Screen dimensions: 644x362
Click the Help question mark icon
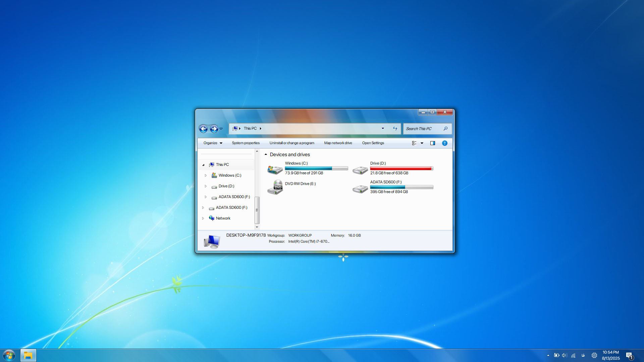444,143
